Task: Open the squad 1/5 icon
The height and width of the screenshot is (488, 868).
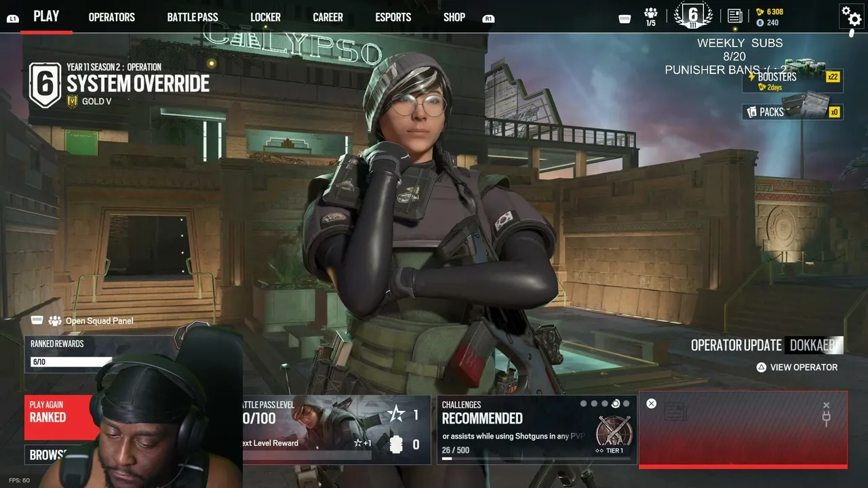Action: pyautogui.click(x=651, y=17)
